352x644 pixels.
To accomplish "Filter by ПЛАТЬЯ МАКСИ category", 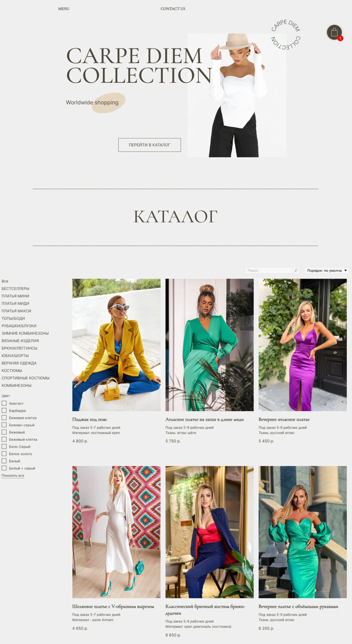I will 16,311.
